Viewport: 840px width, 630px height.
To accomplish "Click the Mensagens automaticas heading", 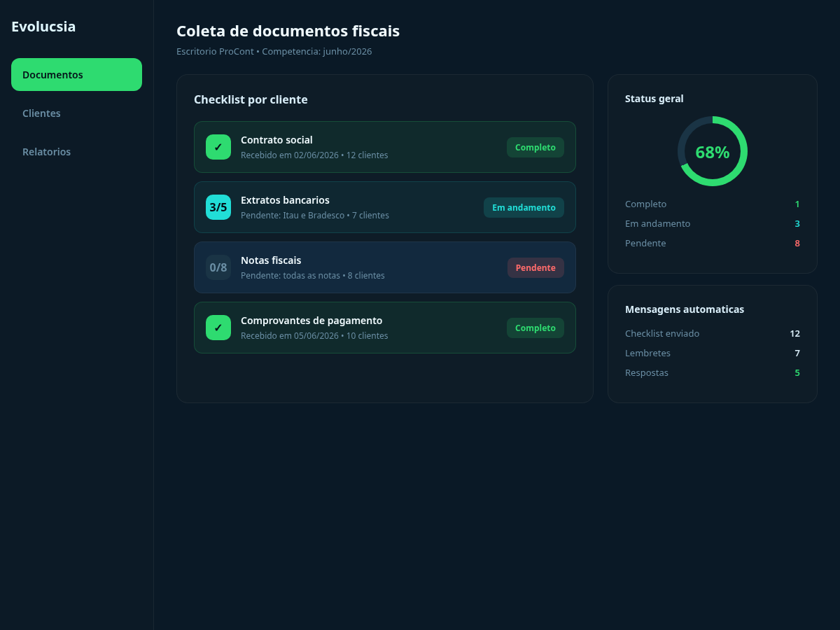I will pos(685,309).
